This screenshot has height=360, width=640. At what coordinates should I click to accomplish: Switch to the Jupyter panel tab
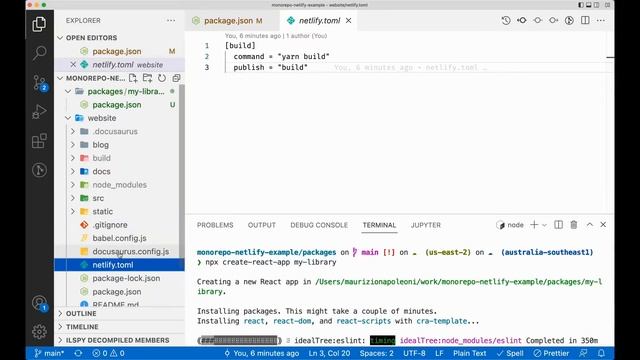pyautogui.click(x=426, y=225)
